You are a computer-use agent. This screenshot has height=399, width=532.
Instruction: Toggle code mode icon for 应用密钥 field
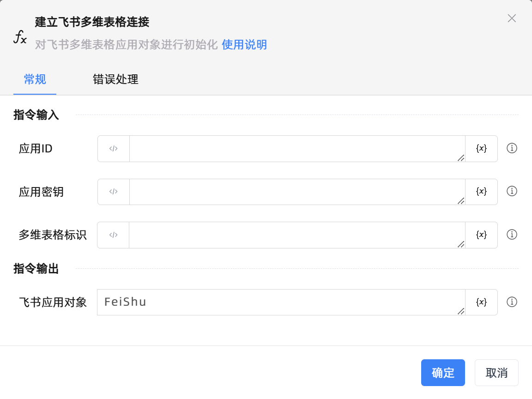[x=113, y=192]
